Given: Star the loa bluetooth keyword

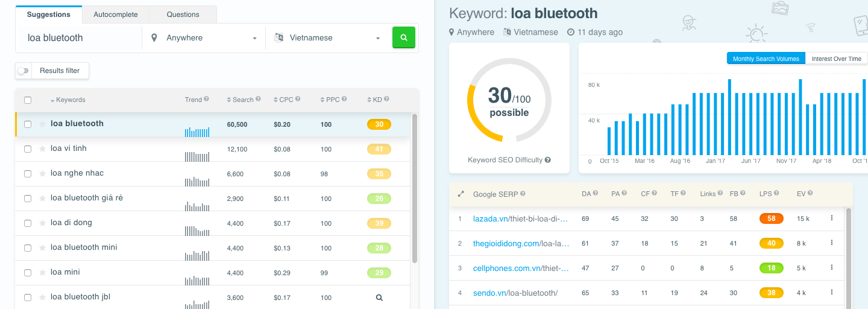Looking at the screenshot, I should (42, 124).
